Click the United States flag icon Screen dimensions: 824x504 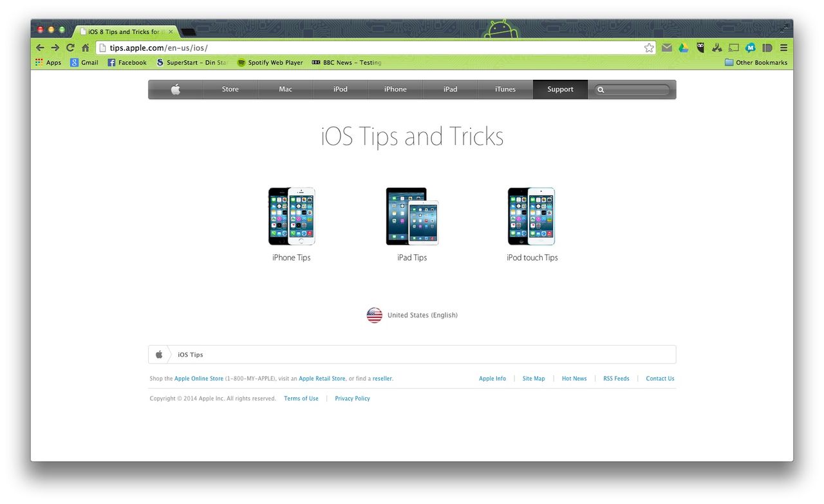(375, 315)
